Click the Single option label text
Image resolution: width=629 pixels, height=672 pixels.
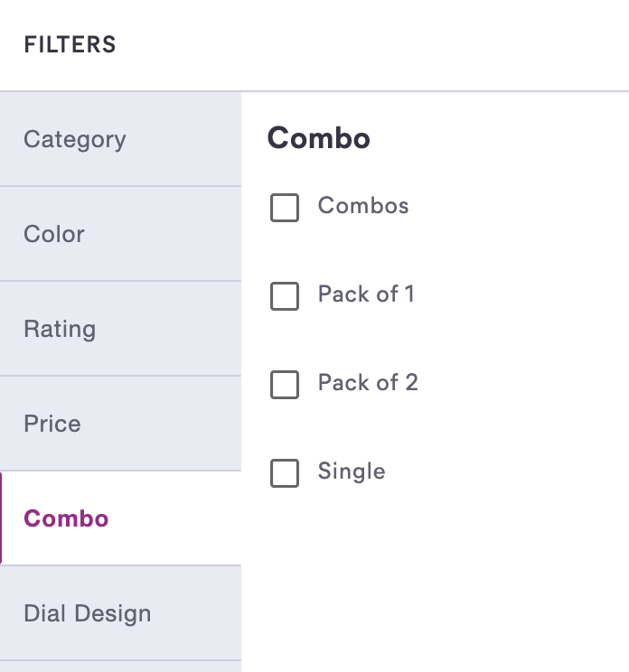pos(352,471)
